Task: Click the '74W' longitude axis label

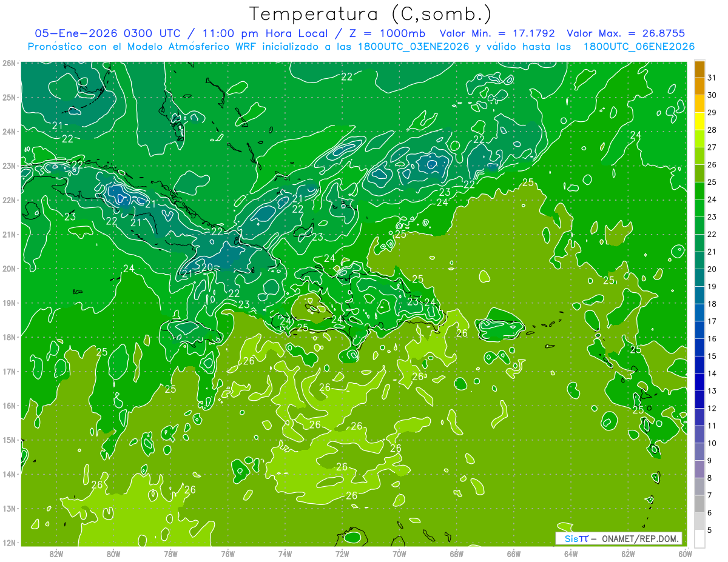Action: coord(285,554)
